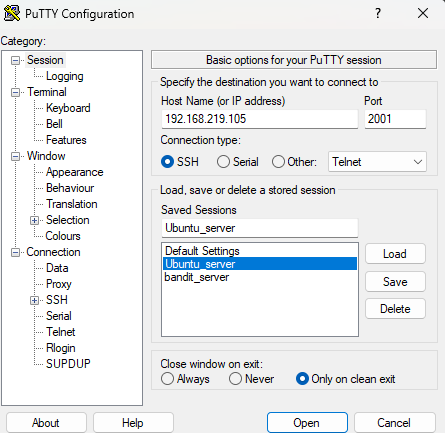Collapse the Terminal category node
The image size is (445, 433).
[15, 93]
